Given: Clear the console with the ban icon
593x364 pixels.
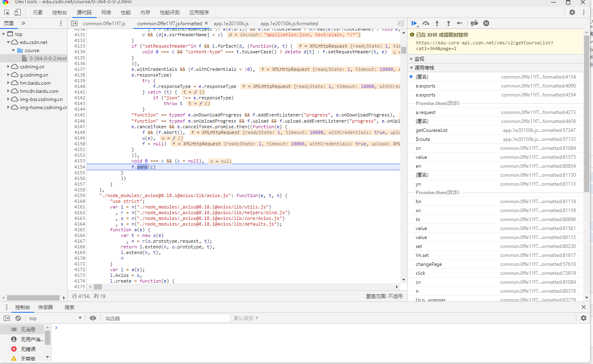Looking at the screenshot, I should pyautogui.click(x=18, y=318).
